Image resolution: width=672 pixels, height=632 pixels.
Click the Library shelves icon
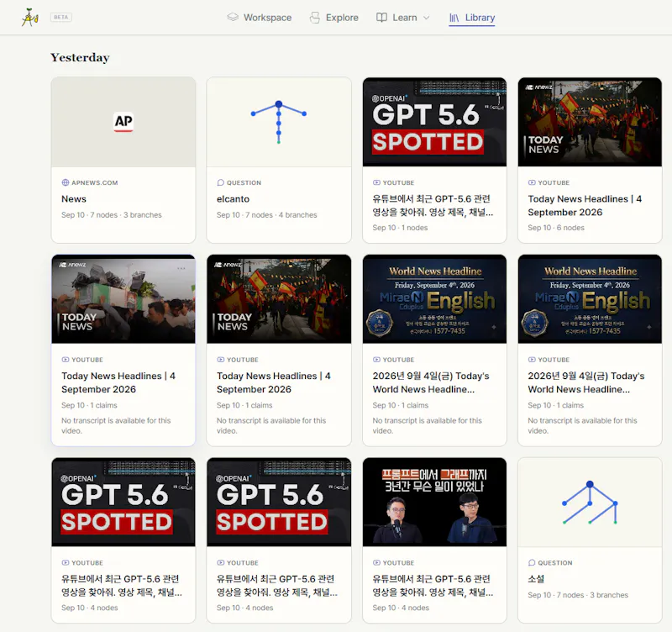(x=454, y=18)
